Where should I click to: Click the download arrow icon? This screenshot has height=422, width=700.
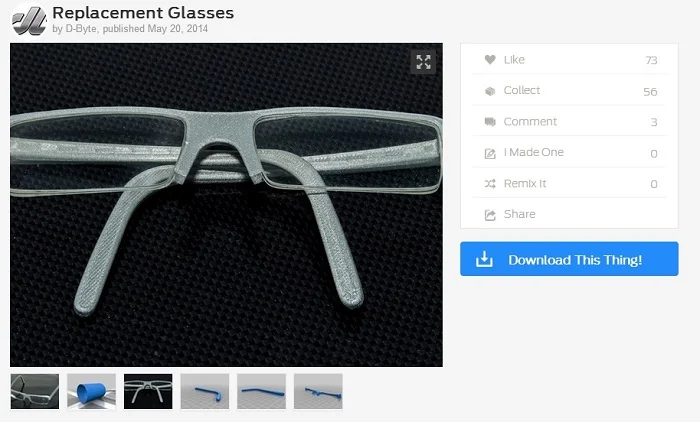[x=484, y=260]
